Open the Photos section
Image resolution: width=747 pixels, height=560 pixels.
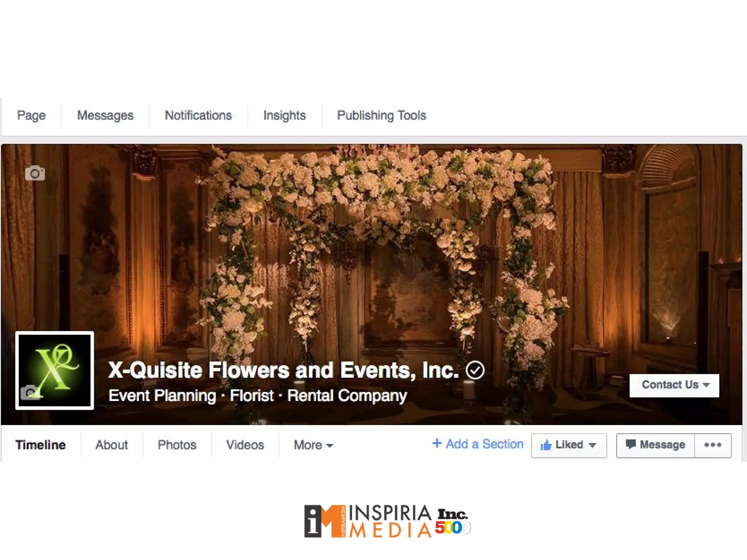[177, 445]
